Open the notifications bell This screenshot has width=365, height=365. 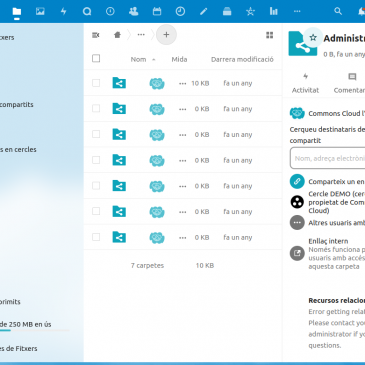click(361, 12)
